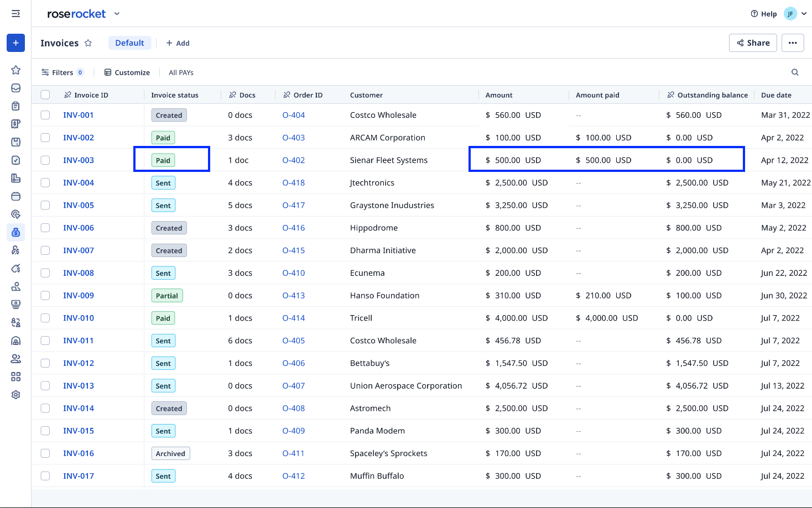Open the inbox tray icon in sidebar
The height and width of the screenshot is (508, 812).
point(15,88)
